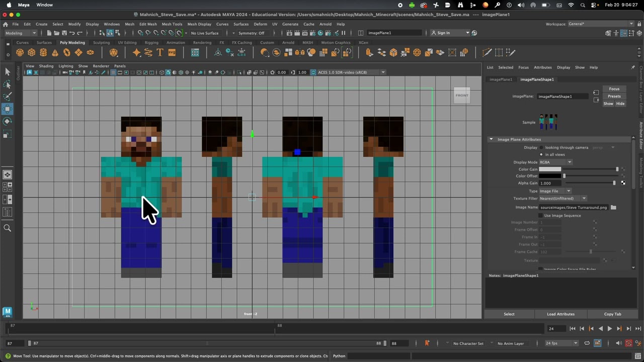Select 'in all views' display option
This screenshot has height=362, width=644.
pyautogui.click(x=541, y=154)
